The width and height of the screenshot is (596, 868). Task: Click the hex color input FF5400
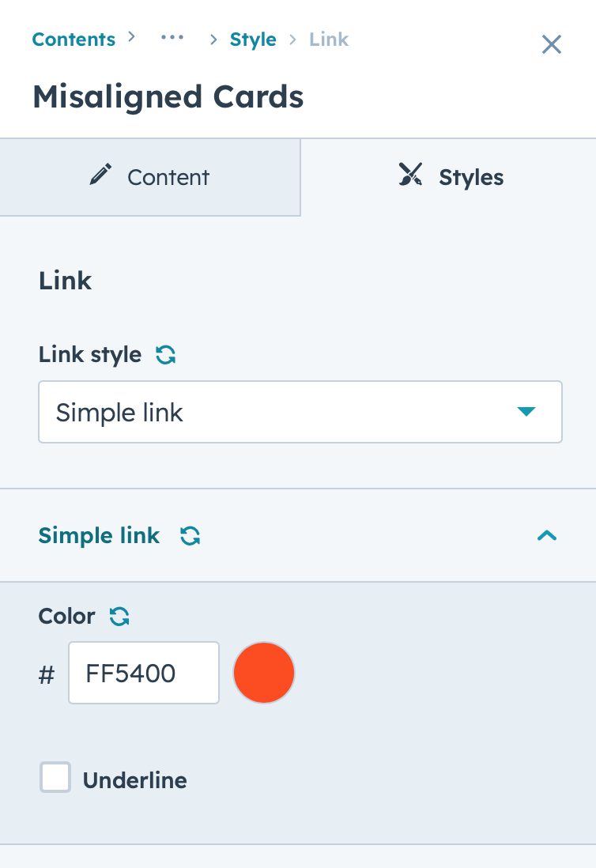144,674
